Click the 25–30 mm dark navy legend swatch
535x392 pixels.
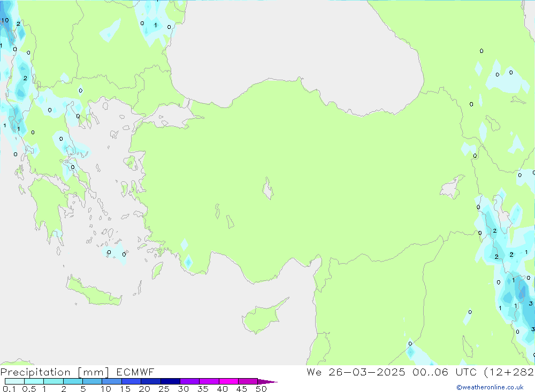(x=170, y=381)
